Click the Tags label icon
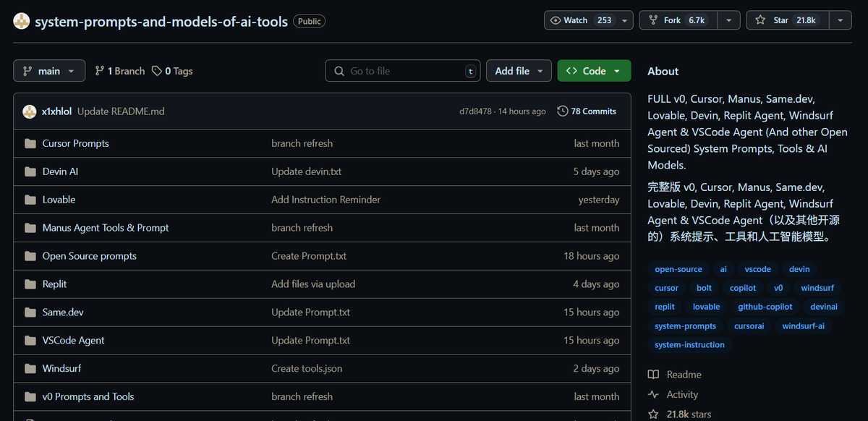 tap(158, 71)
